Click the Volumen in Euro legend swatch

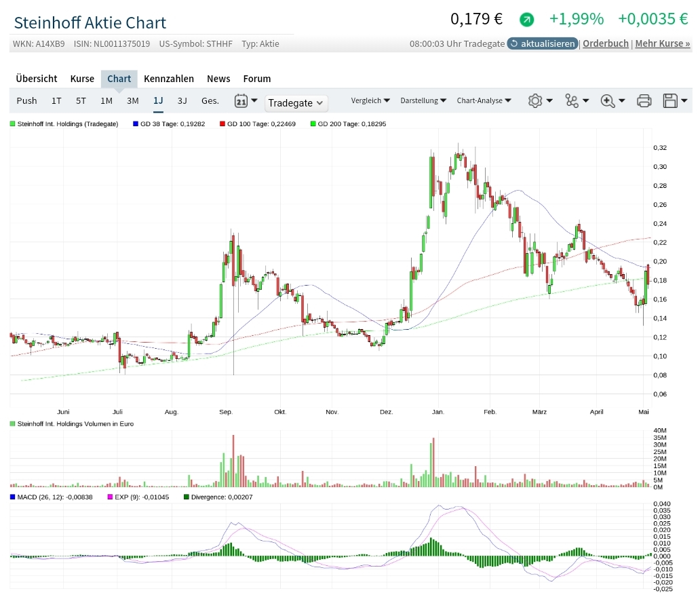12,424
